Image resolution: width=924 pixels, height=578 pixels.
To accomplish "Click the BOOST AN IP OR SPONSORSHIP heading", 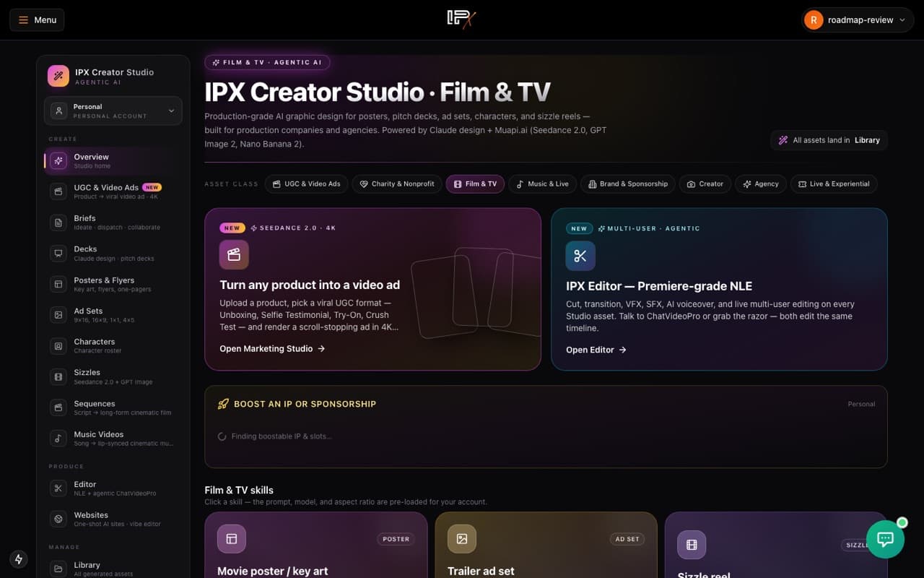I will (x=305, y=404).
